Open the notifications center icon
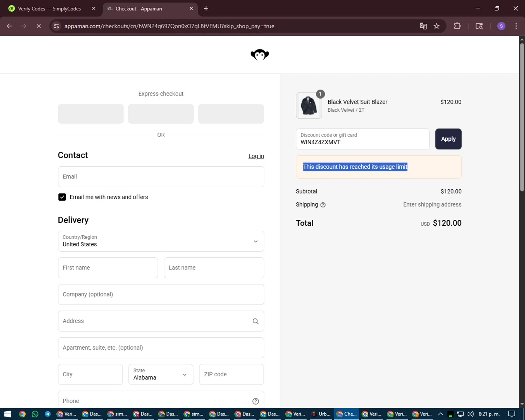Image resolution: width=525 pixels, height=420 pixels. (512, 414)
